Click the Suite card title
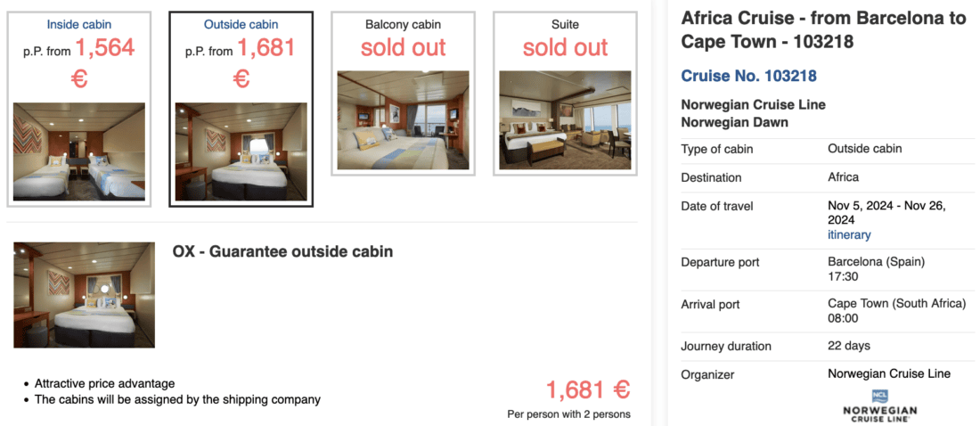The image size is (980, 426). (x=565, y=24)
